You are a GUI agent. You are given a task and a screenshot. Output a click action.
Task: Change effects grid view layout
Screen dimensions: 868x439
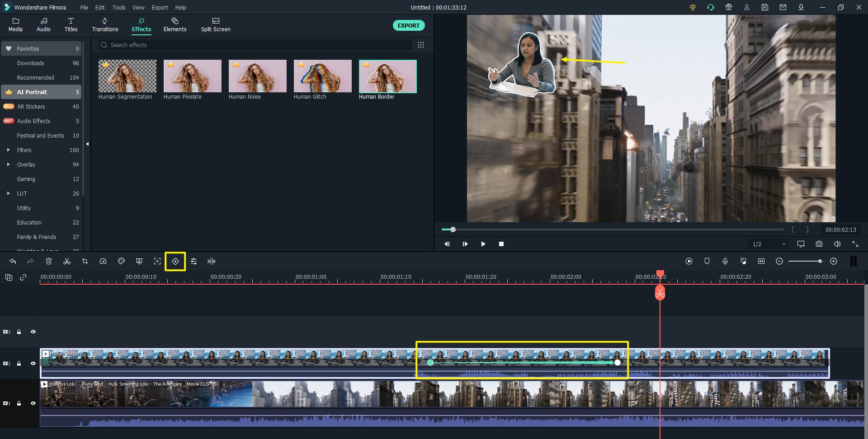pyautogui.click(x=421, y=45)
